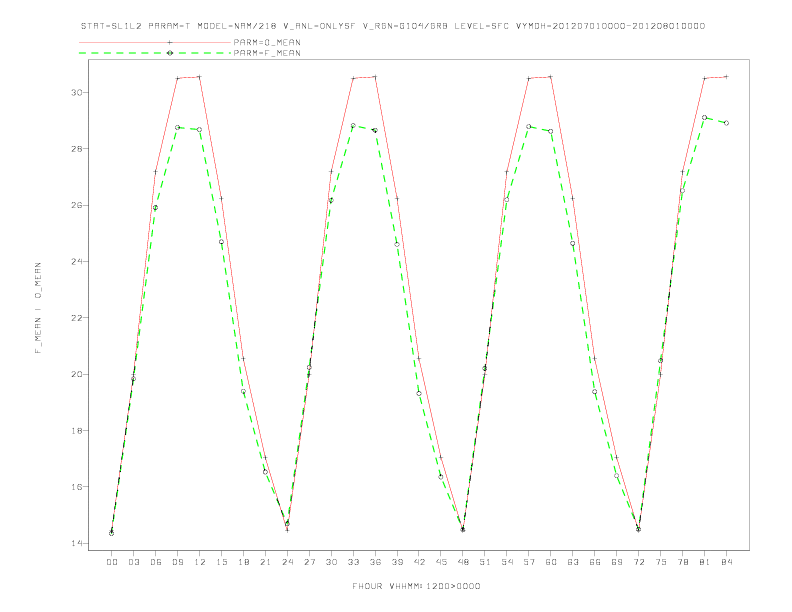Click the red O_MEAN plus marker at hour 39
Image resolution: width=792 pixels, height=612 pixels.
tap(397, 198)
